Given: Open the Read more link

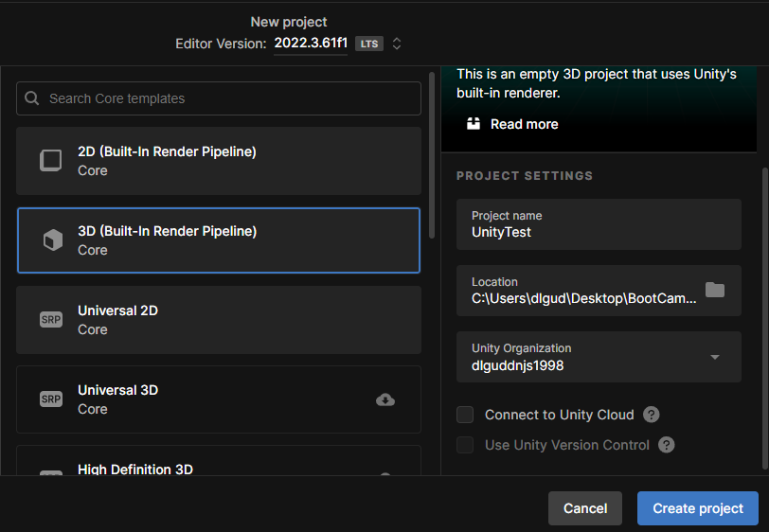Looking at the screenshot, I should click(x=525, y=124).
